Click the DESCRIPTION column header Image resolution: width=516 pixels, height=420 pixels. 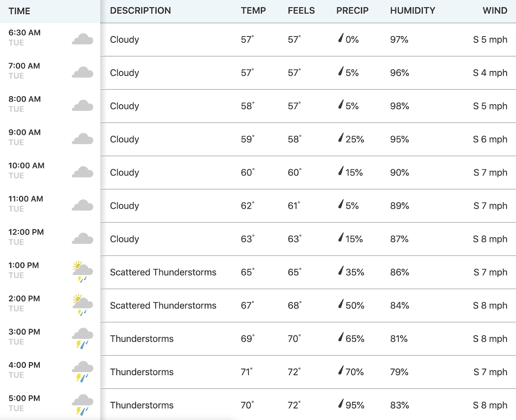pyautogui.click(x=140, y=11)
